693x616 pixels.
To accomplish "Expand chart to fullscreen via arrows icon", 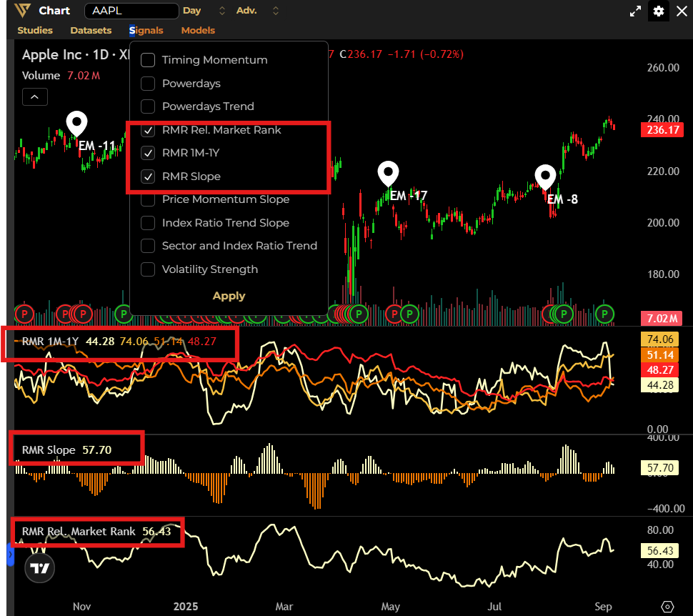I will click(635, 11).
